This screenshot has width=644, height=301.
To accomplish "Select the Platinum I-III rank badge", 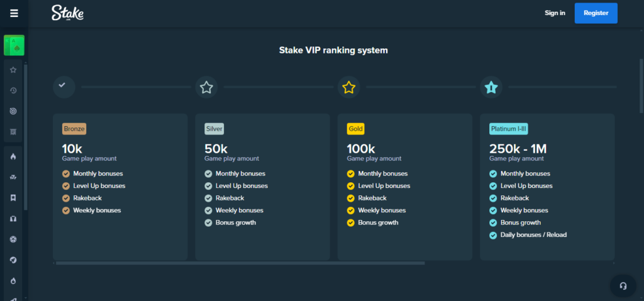I will [508, 129].
